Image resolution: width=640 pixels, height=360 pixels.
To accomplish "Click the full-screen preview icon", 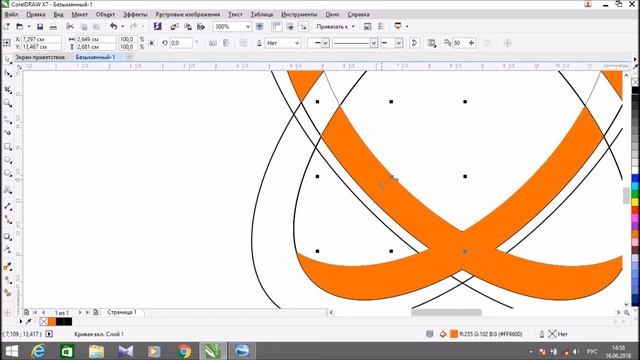I will [260, 27].
